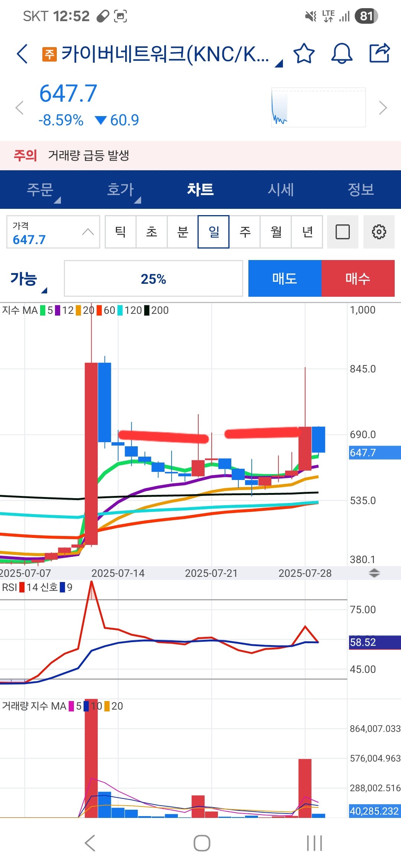Tap the 매수 buy button
This screenshot has height=868, width=401.
tap(358, 278)
